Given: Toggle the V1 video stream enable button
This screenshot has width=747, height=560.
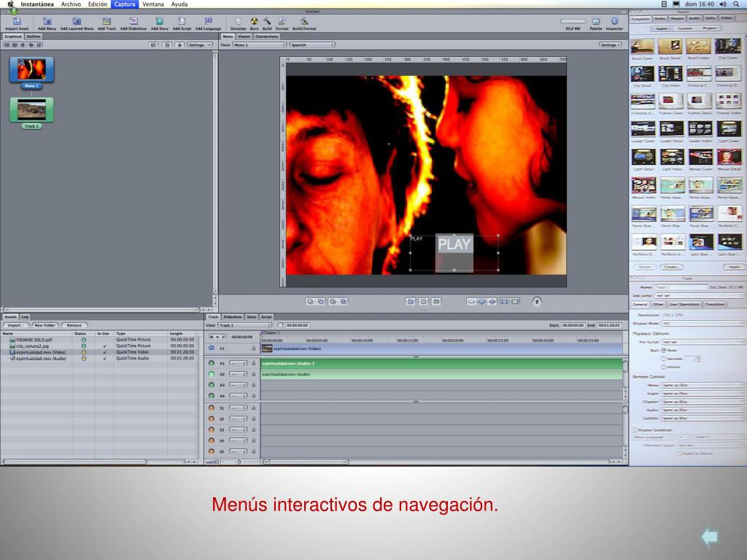Looking at the screenshot, I should pos(212,349).
